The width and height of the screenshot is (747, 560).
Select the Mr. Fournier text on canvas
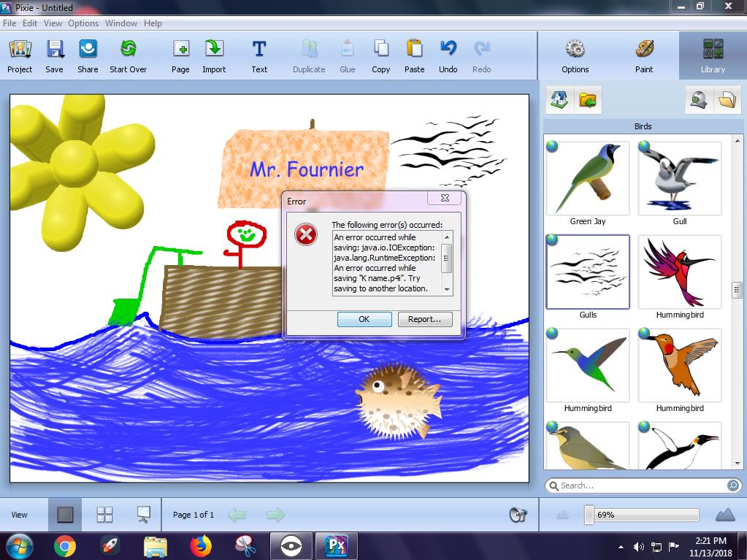pos(307,169)
